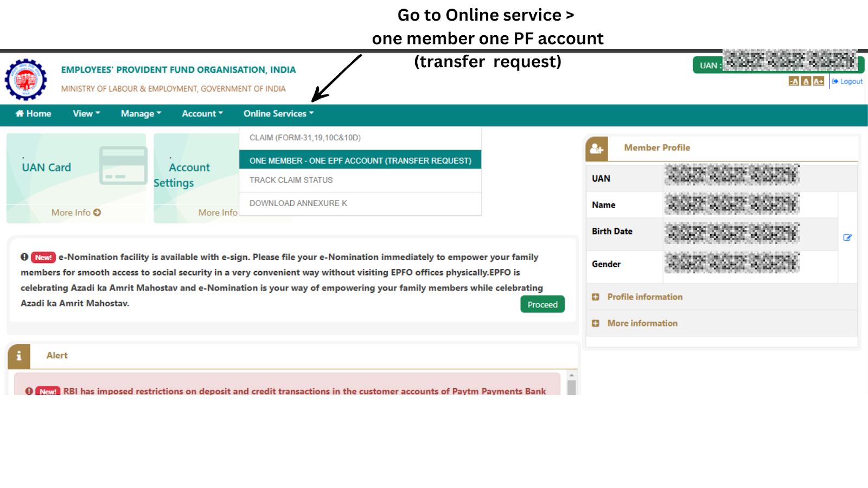Screen dimensions: 868x488
Task: Click the default font size (A) icon
Action: coord(806,81)
